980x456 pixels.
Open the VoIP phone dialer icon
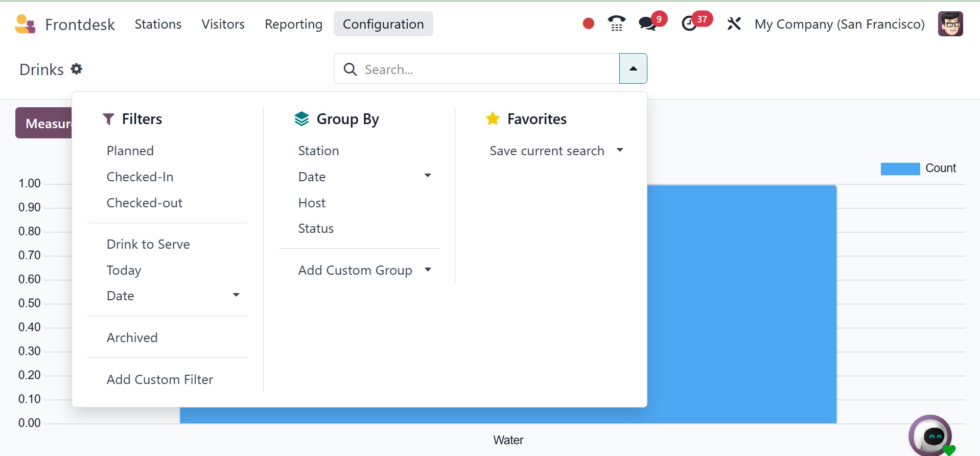(x=616, y=23)
